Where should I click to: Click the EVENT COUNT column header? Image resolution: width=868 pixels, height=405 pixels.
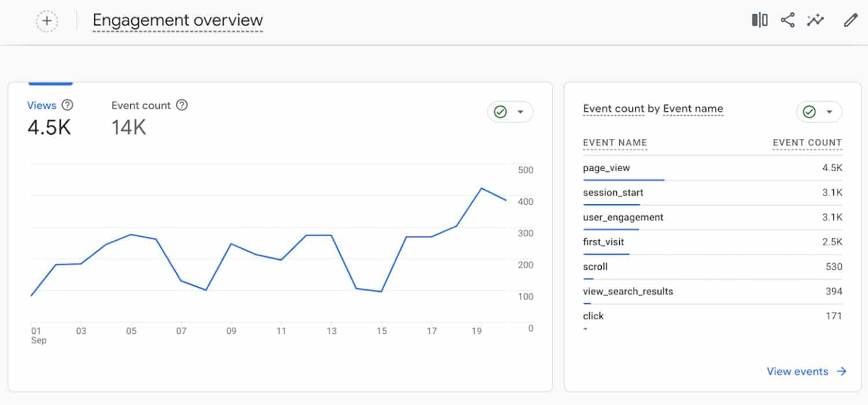click(x=807, y=143)
